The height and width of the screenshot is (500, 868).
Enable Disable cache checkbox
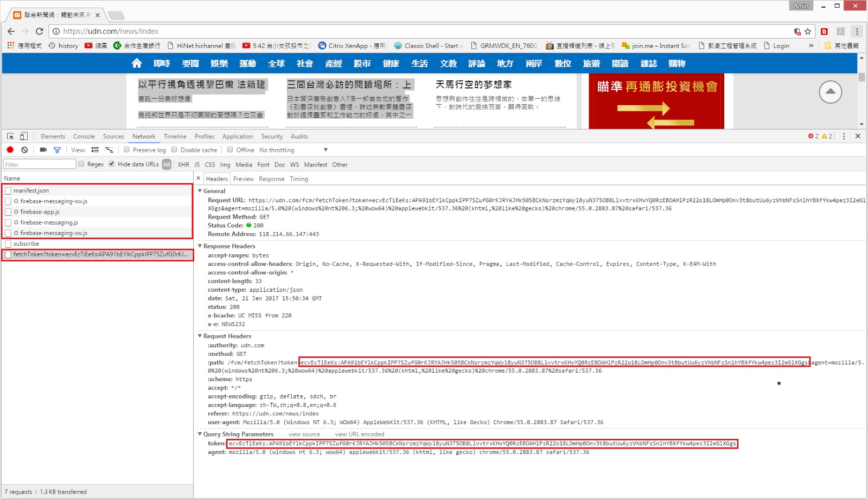pyautogui.click(x=174, y=150)
